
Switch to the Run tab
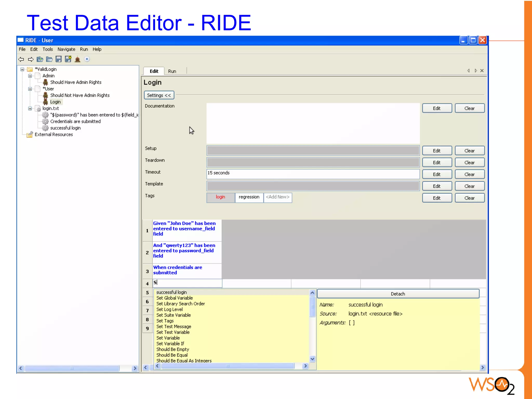point(172,71)
